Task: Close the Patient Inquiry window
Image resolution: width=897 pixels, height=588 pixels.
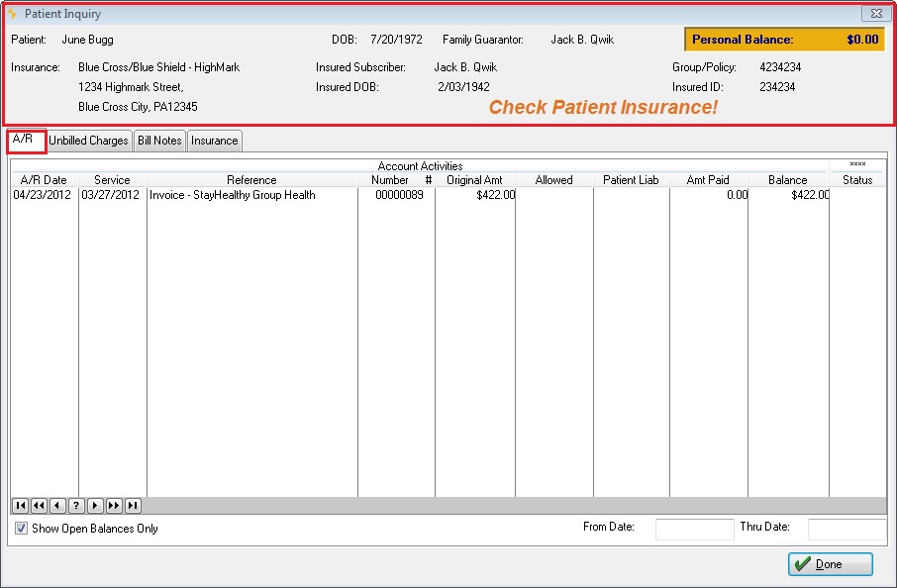Action: (876, 13)
